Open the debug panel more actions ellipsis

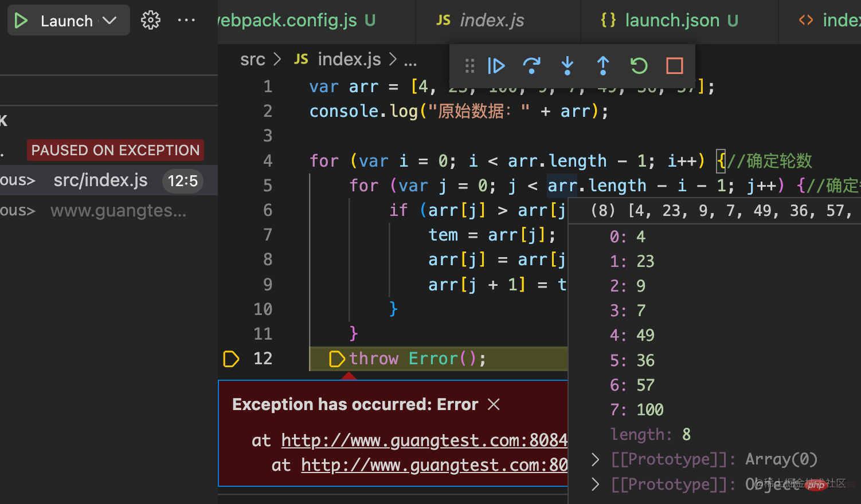click(x=186, y=21)
